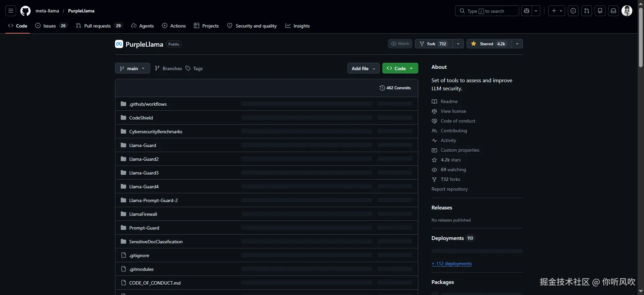This screenshot has height=295, width=644.
Task: Click the scales icon beside View license
Action: click(434, 111)
